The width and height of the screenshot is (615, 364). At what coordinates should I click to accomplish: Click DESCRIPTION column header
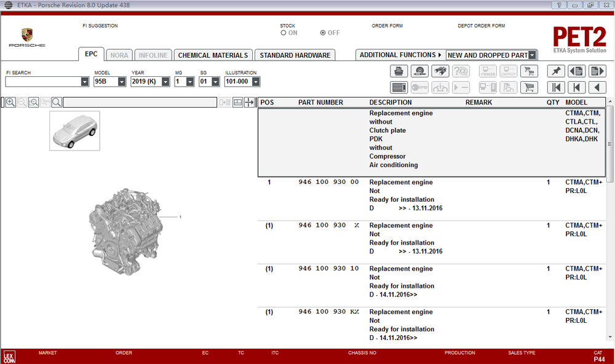(x=391, y=102)
